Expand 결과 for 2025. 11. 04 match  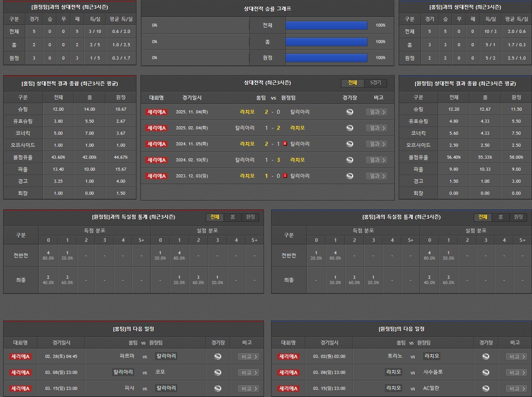pyautogui.click(x=376, y=112)
